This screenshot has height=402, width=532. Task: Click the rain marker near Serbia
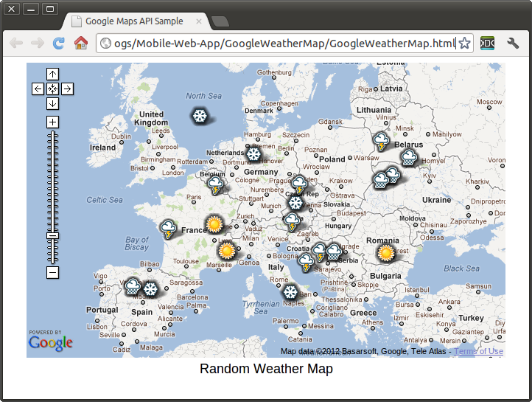334,252
